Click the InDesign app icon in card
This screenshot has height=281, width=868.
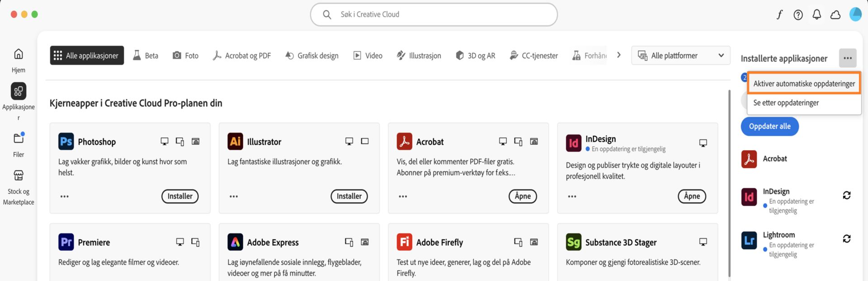coord(574,143)
